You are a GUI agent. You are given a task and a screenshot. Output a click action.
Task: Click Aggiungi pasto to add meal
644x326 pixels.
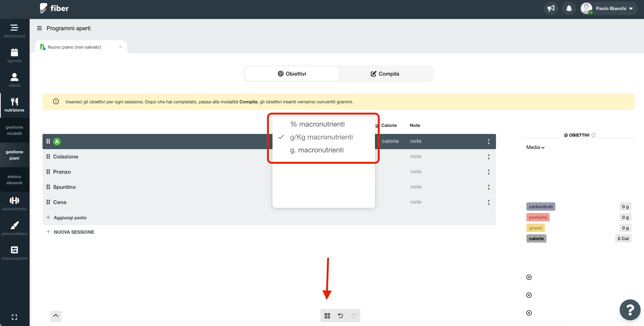66,217
